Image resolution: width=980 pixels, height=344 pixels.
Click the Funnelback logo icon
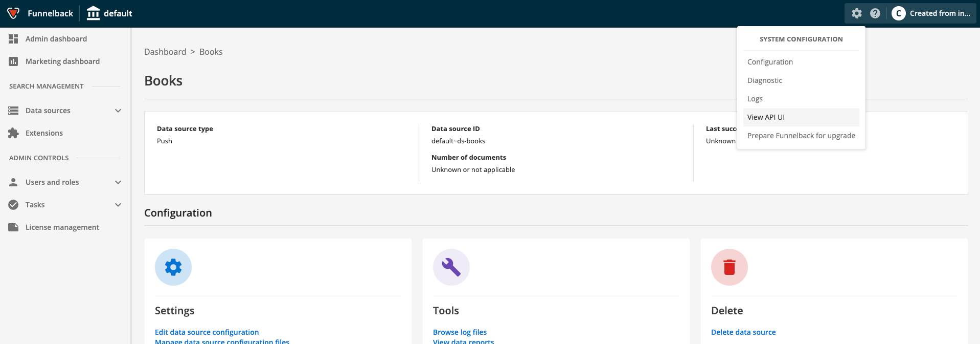tap(14, 13)
